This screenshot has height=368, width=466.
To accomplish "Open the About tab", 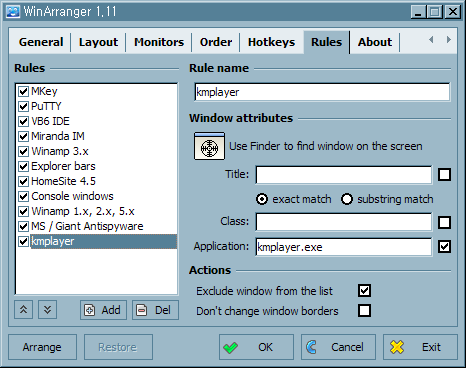I will (375, 42).
